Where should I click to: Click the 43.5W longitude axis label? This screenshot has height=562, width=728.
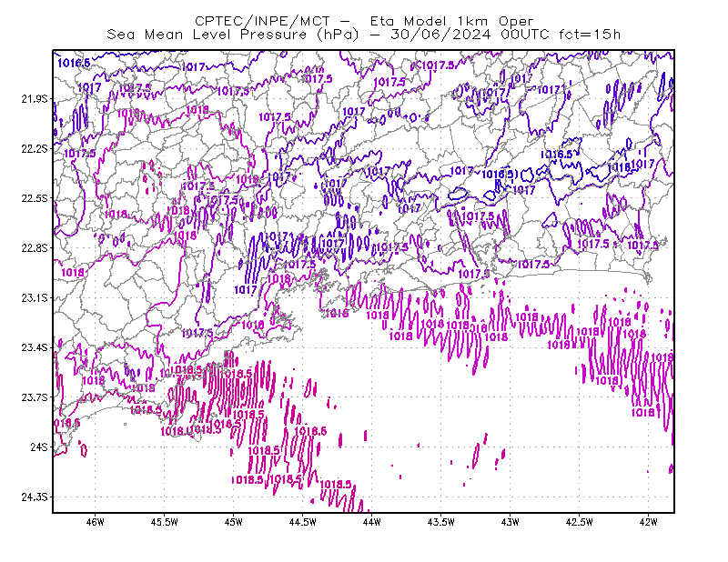pos(441,522)
